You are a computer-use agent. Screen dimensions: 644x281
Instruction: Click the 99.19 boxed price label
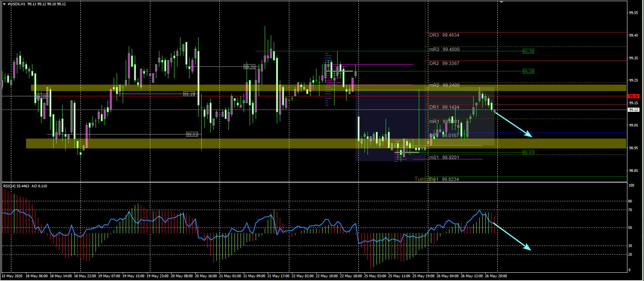point(189,94)
